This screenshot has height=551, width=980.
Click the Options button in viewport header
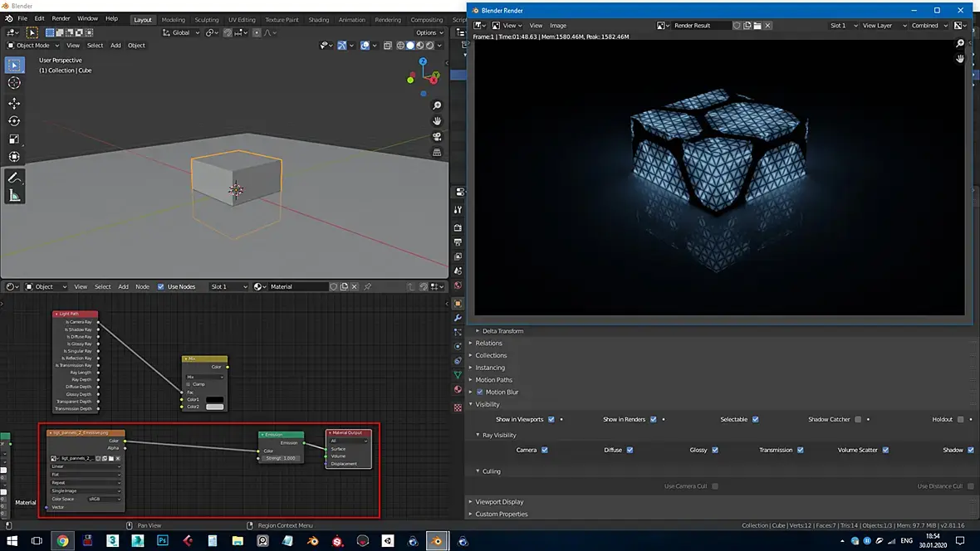428,32
